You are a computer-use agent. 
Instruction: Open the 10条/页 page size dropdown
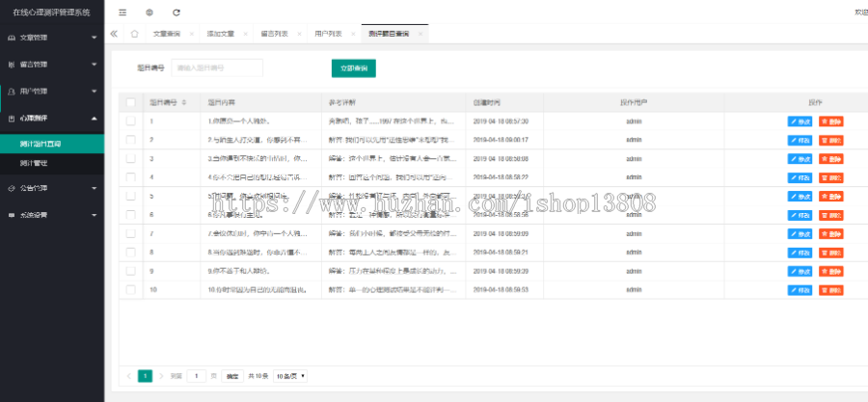tap(291, 376)
